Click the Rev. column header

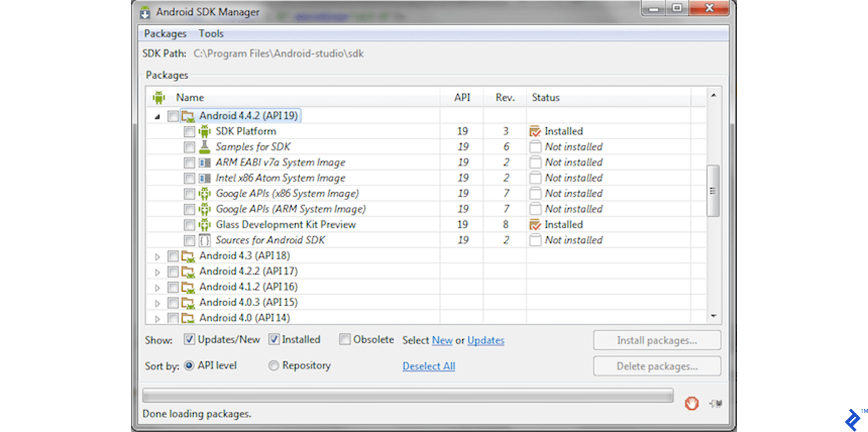click(x=505, y=97)
